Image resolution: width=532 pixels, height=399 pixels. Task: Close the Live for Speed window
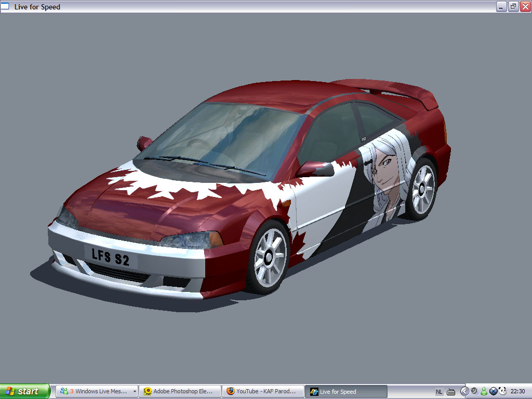point(525,6)
